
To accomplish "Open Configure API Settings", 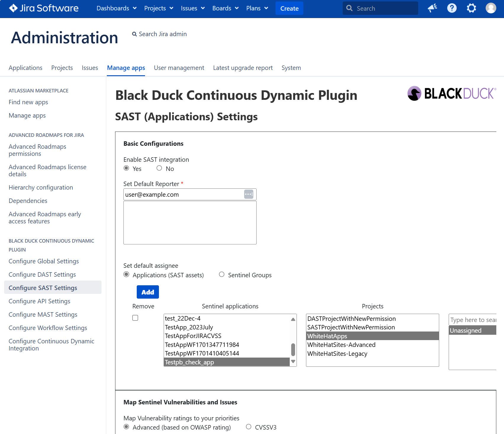I will (x=39, y=301).
